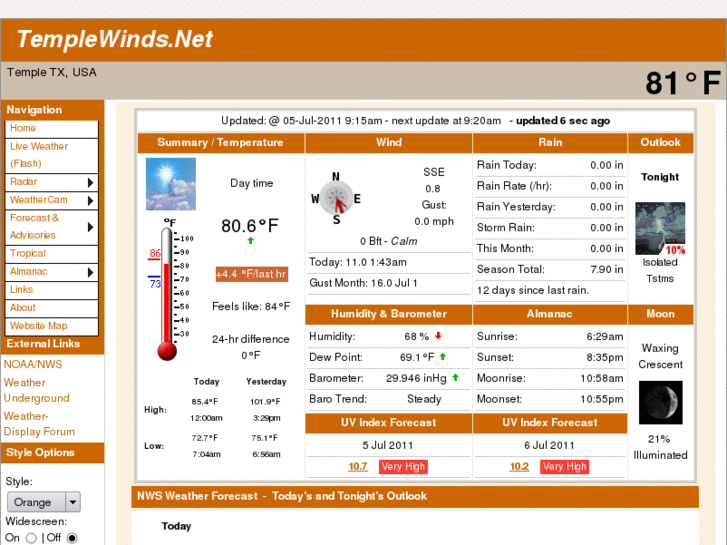Open the Weather Underground external link
The height and width of the screenshot is (545, 727).
coord(37,391)
